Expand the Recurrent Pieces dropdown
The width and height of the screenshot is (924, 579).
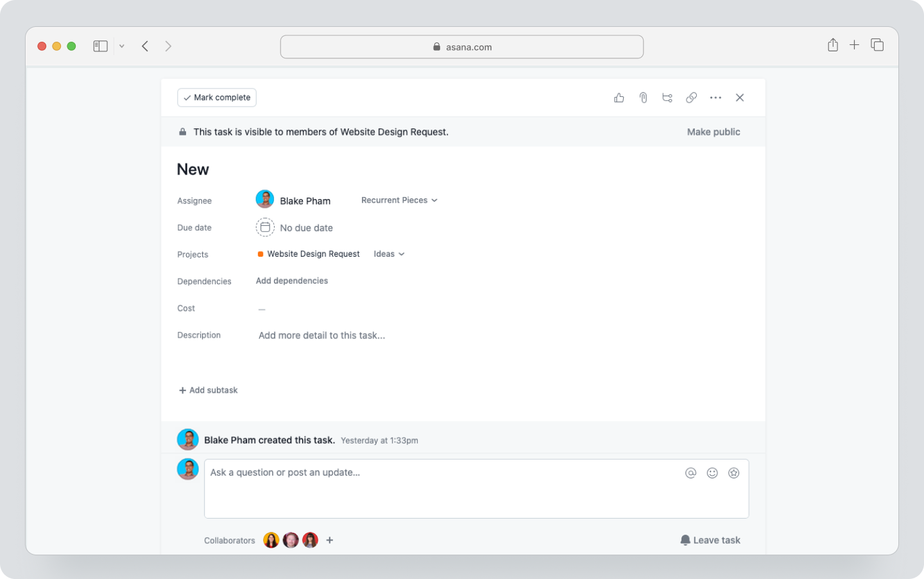point(399,200)
